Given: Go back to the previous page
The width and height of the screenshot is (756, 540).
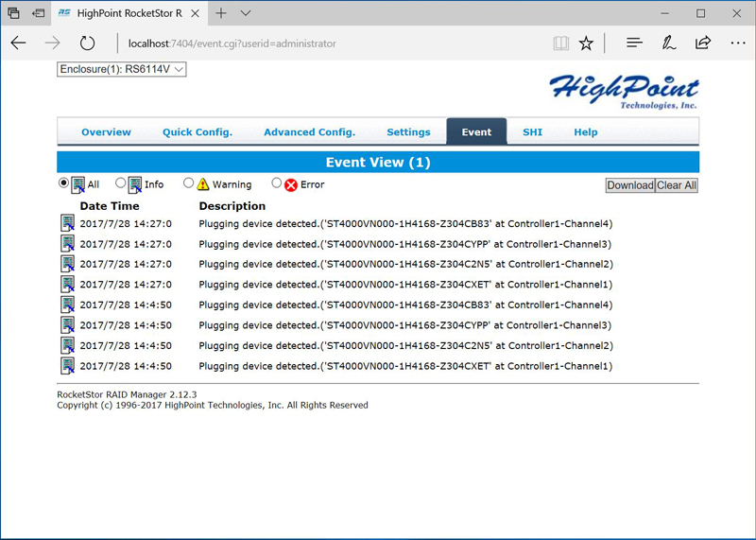Looking at the screenshot, I should 18,43.
